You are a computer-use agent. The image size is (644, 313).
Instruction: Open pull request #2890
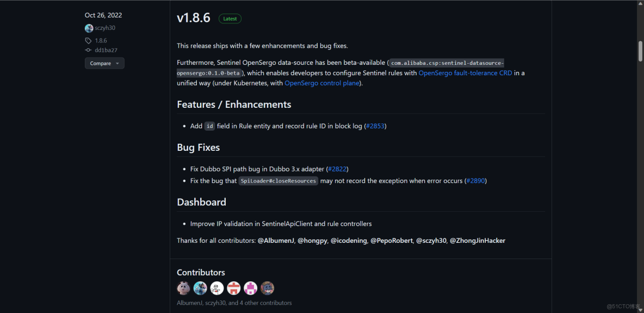coord(475,181)
